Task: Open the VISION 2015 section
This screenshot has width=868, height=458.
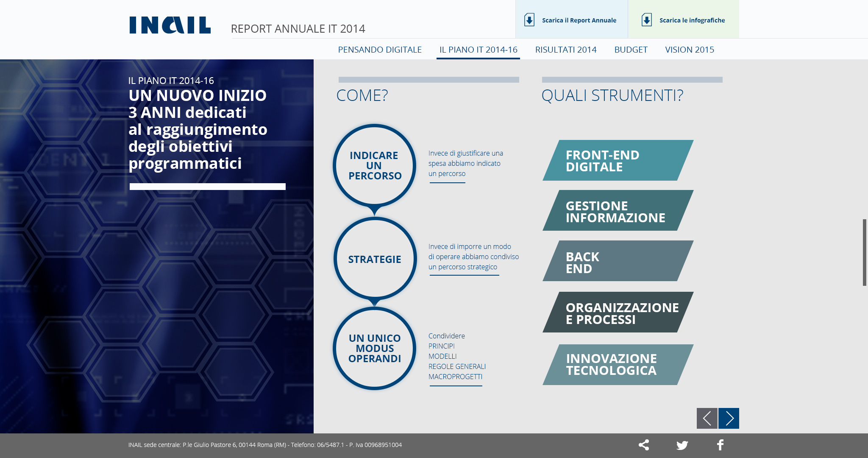Action: pos(690,50)
